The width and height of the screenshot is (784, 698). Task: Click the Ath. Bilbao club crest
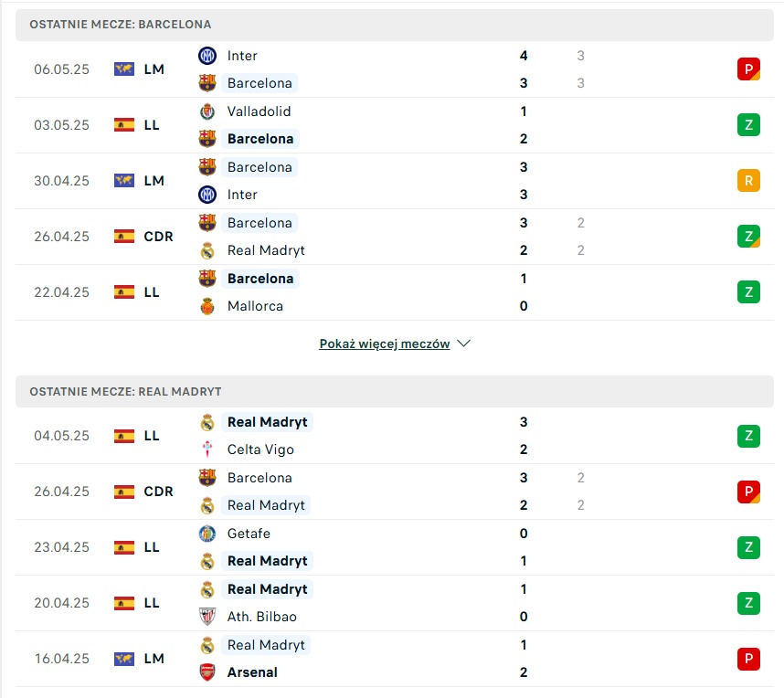click(207, 617)
